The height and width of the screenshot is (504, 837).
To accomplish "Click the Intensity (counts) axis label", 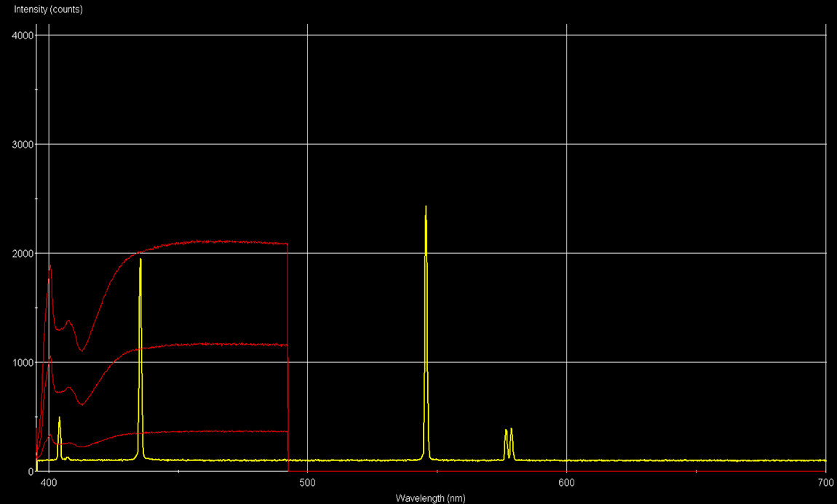I will pos(46,9).
